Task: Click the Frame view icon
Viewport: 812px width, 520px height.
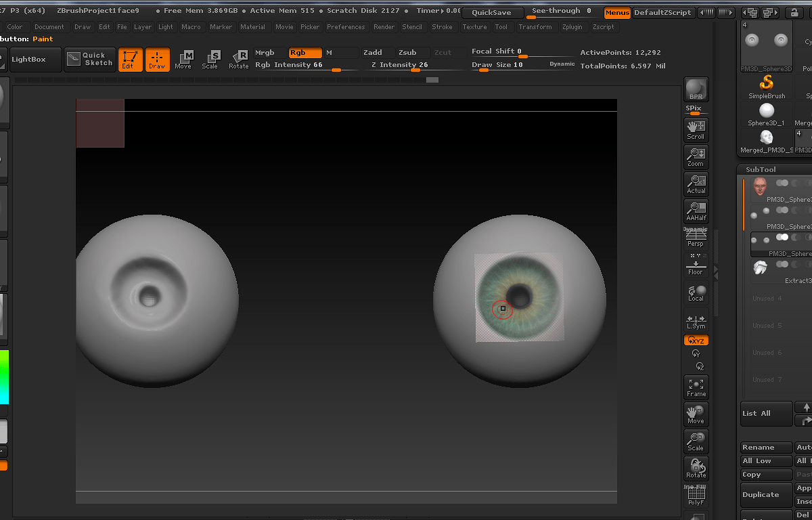Action: click(696, 387)
